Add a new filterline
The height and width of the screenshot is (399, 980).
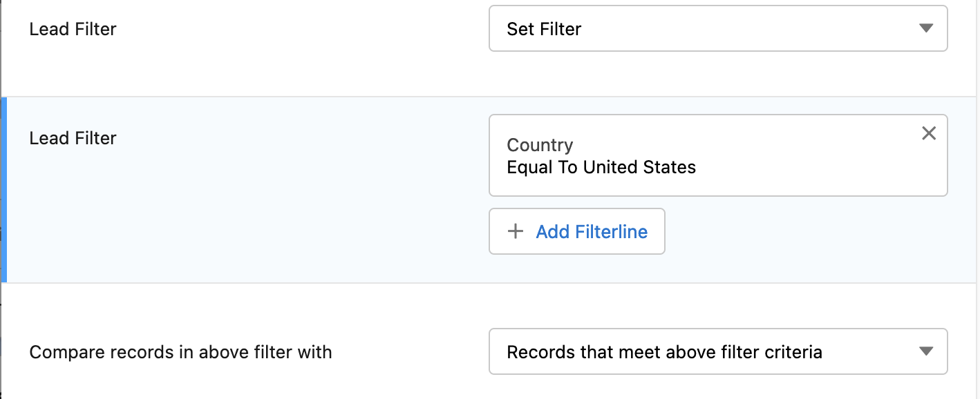pyautogui.click(x=577, y=231)
